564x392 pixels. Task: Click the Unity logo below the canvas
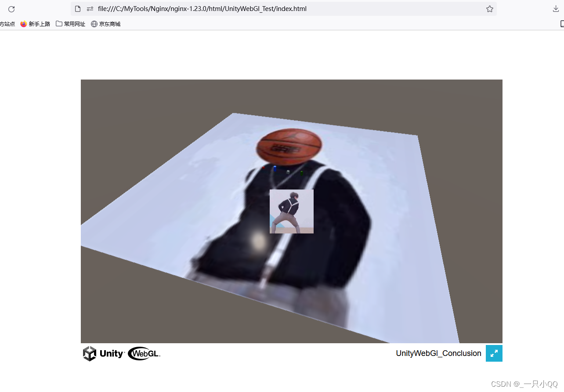tap(104, 353)
